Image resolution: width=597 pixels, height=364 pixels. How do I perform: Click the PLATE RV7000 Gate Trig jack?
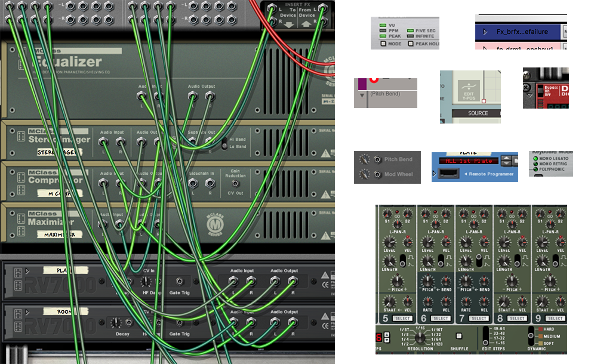click(179, 282)
